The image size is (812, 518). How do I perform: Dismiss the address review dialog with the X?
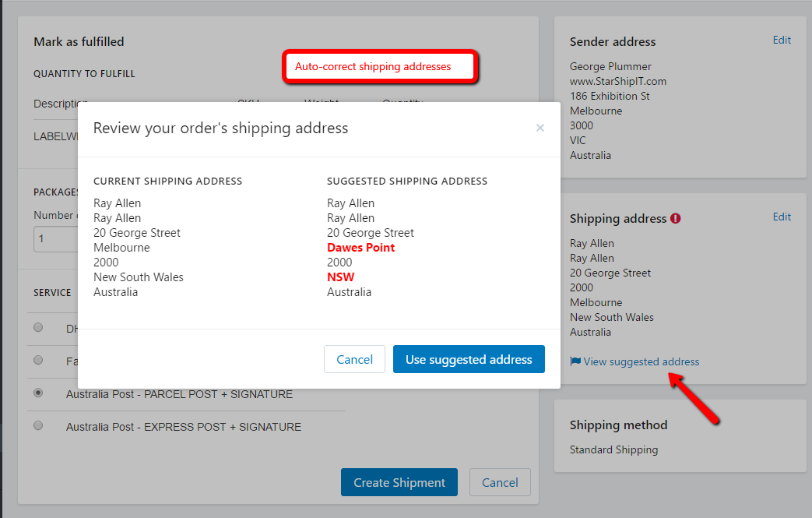[x=540, y=129]
